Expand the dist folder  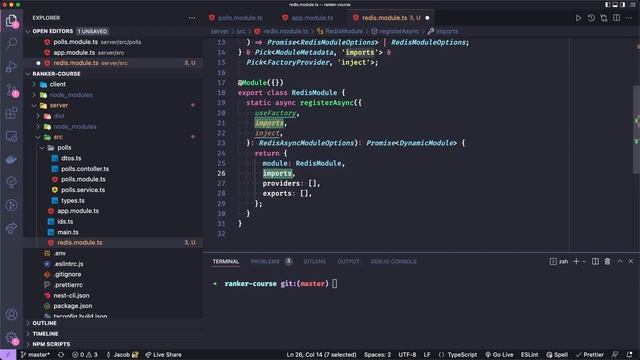pyautogui.click(x=59, y=116)
